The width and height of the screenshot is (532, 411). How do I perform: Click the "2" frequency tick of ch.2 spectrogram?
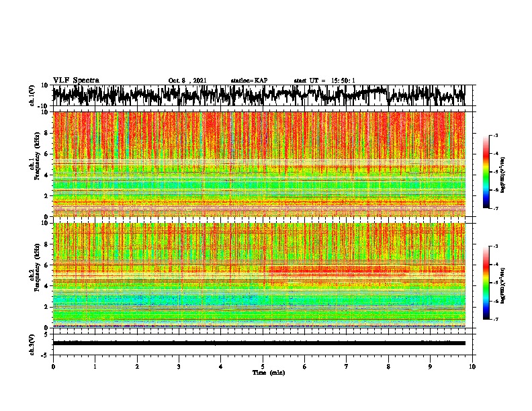point(47,307)
